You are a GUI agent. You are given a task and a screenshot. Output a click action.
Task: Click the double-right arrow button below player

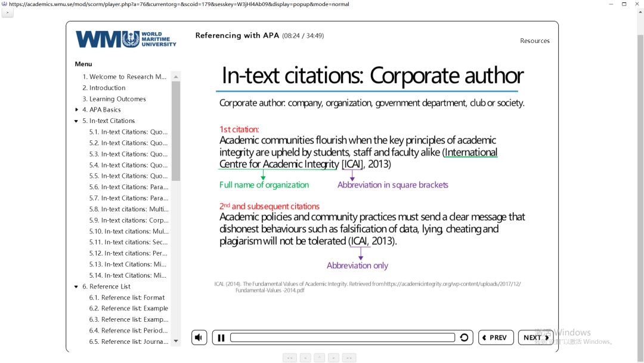pos(349,358)
